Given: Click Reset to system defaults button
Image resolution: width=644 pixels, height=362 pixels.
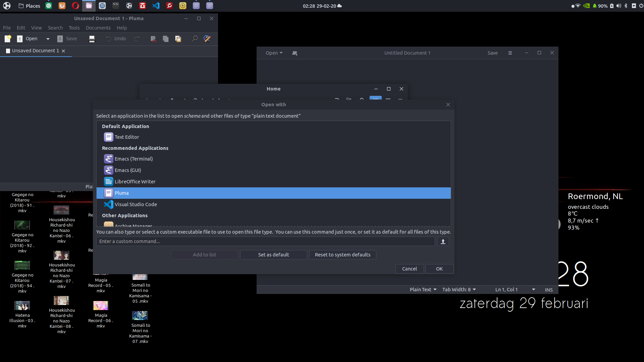Looking at the screenshot, I should pos(342,255).
